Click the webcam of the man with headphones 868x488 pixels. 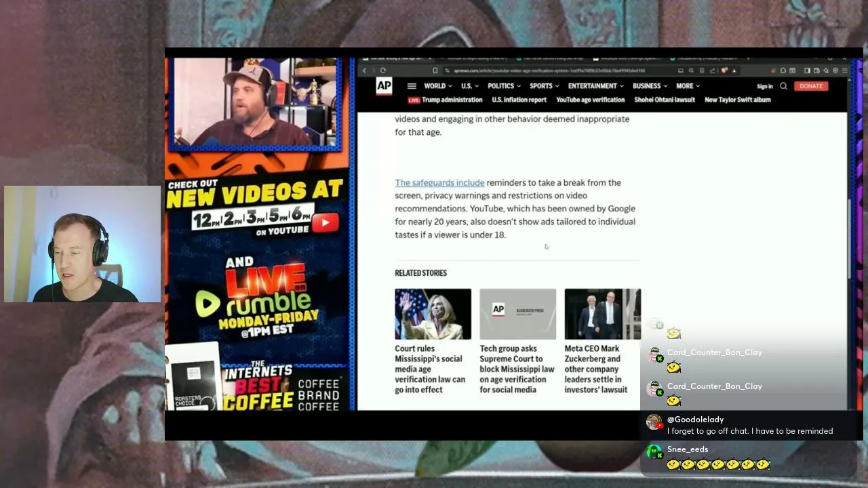click(82, 244)
